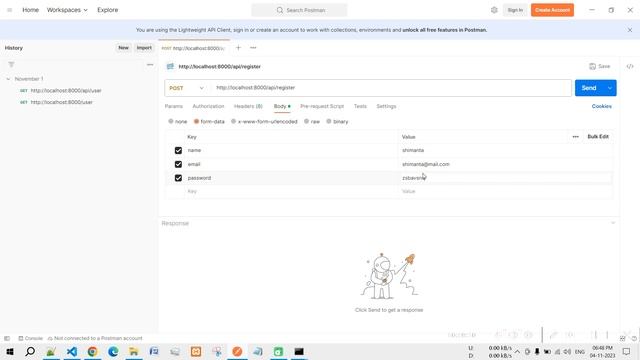
Task: Open the Cookies link
Action: tap(602, 106)
